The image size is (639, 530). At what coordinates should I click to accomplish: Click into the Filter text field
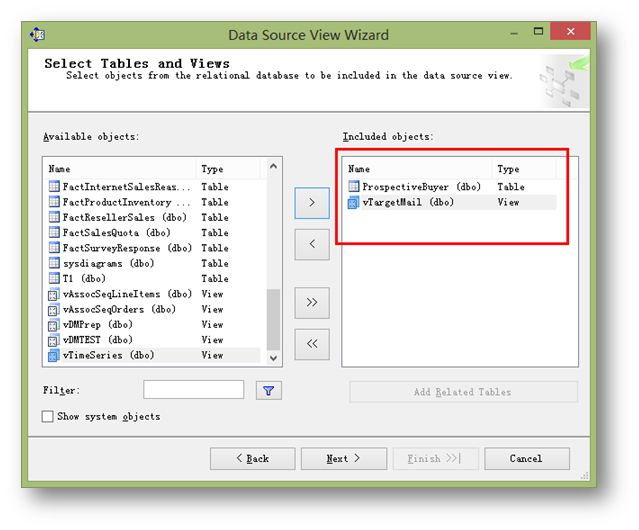[x=194, y=390]
